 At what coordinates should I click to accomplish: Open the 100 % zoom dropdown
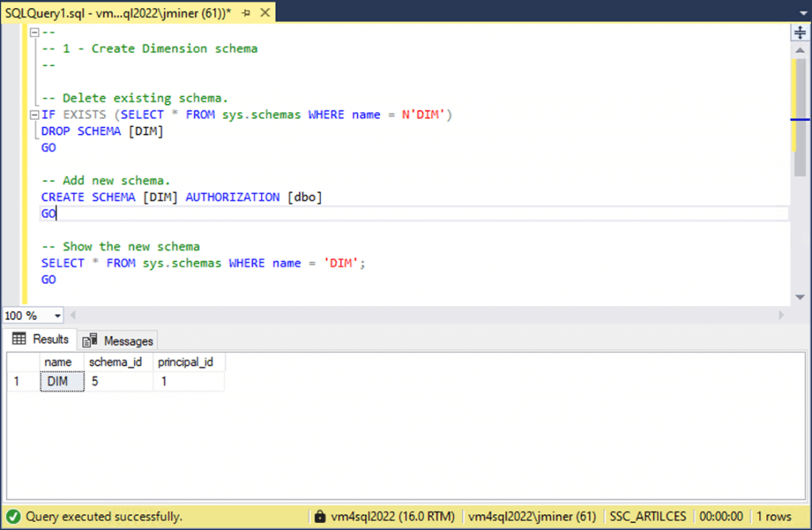tap(57, 316)
